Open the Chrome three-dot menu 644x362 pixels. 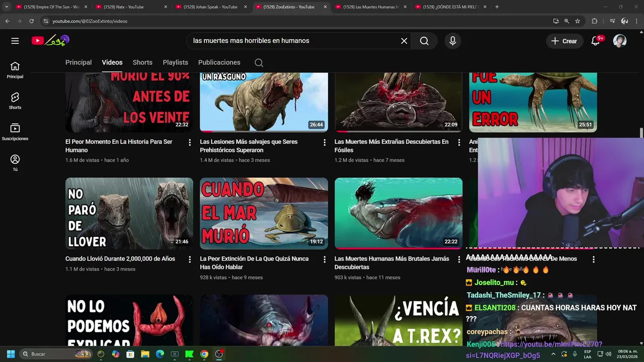pyautogui.click(x=636, y=21)
